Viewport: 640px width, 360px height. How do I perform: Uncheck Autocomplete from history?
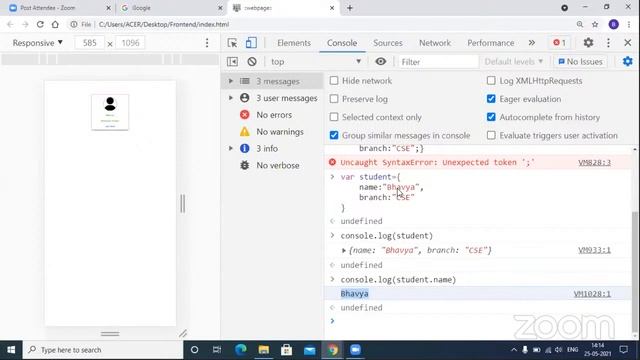point(491,117)
